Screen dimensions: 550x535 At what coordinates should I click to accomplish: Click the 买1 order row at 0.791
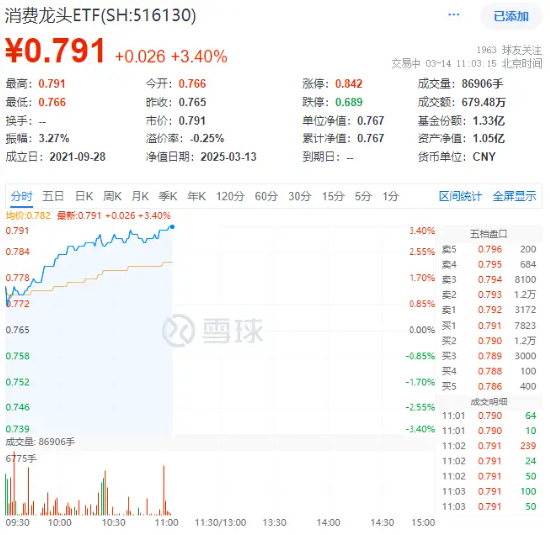pos(489,326)
